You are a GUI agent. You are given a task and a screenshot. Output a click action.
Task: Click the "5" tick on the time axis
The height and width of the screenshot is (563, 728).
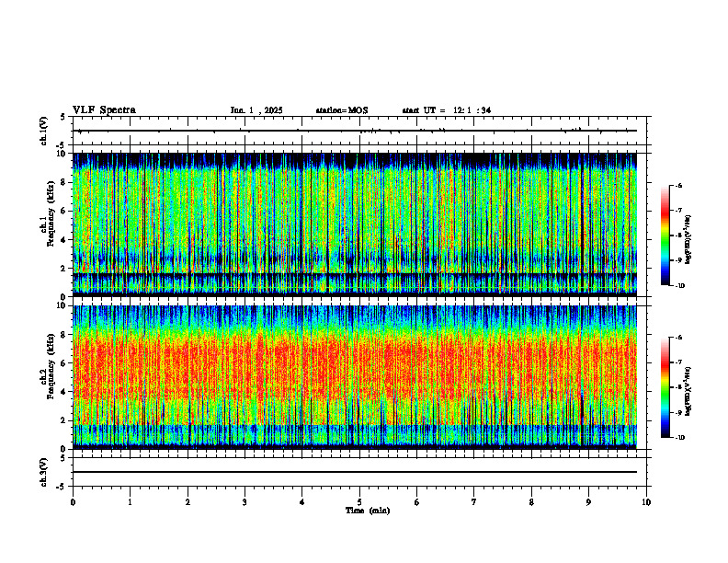point(359,502)
